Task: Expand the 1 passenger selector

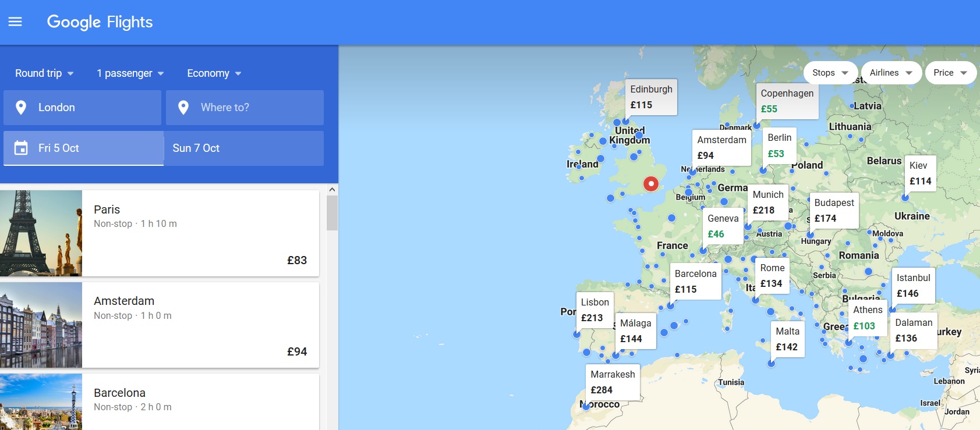Action: click(130, 73)
